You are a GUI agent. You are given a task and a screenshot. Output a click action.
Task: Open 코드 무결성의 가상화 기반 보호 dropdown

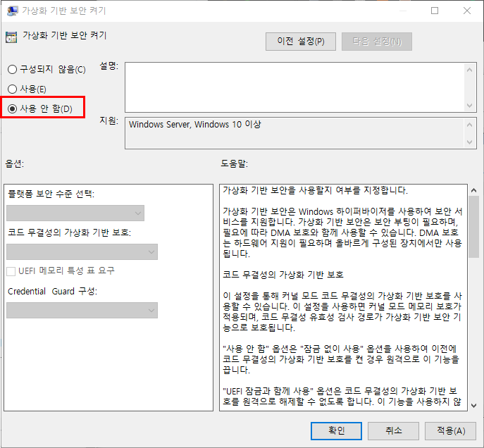click(82, 251)
